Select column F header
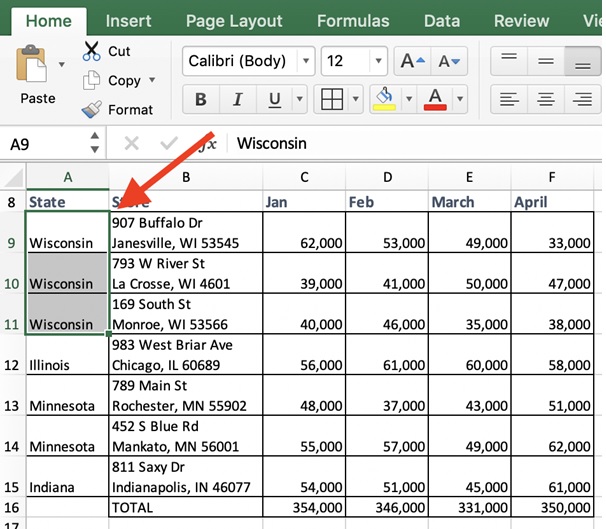Screen dimensions: 606x529 click(x=552, y=177)
